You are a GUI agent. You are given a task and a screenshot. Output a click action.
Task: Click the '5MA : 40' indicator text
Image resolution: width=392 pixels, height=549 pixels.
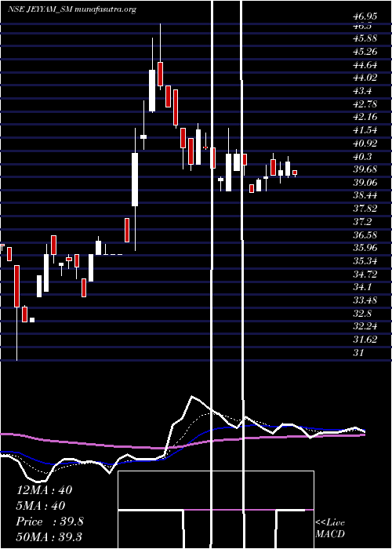point(41,506)
